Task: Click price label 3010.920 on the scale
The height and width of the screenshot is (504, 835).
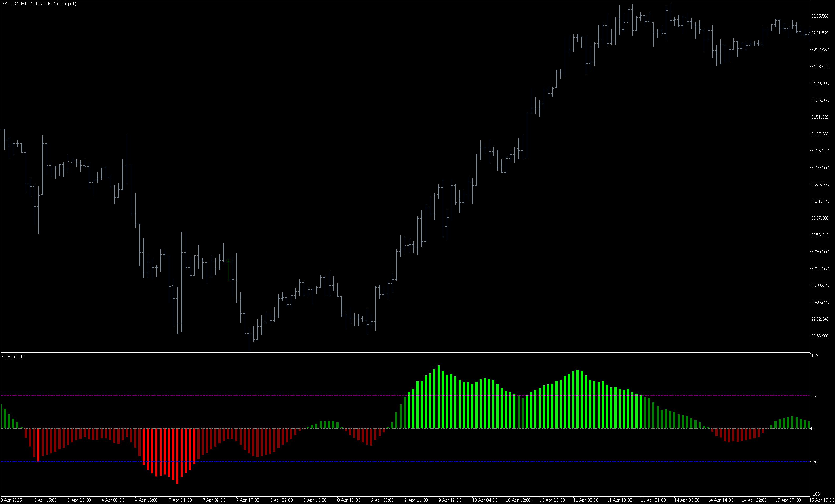Action: (820, 285)
